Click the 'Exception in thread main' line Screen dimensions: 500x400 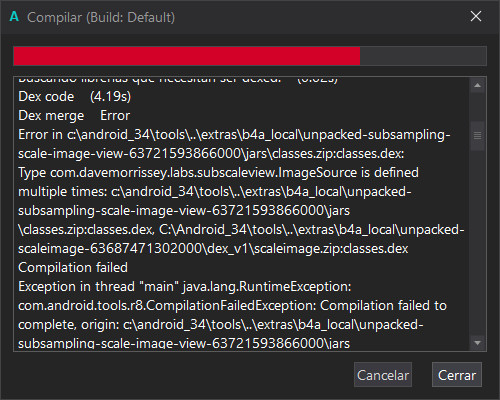pos(185,287)
